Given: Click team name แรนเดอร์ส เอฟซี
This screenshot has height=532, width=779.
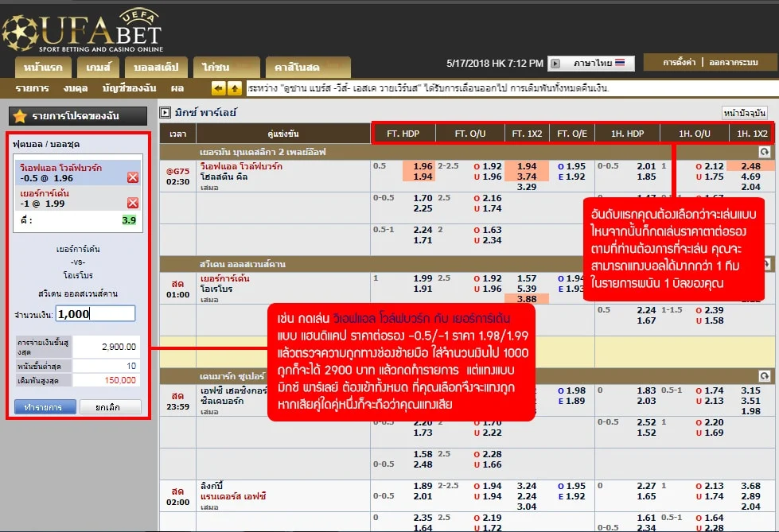Looking at the screenshot, I should coord(233,496).
